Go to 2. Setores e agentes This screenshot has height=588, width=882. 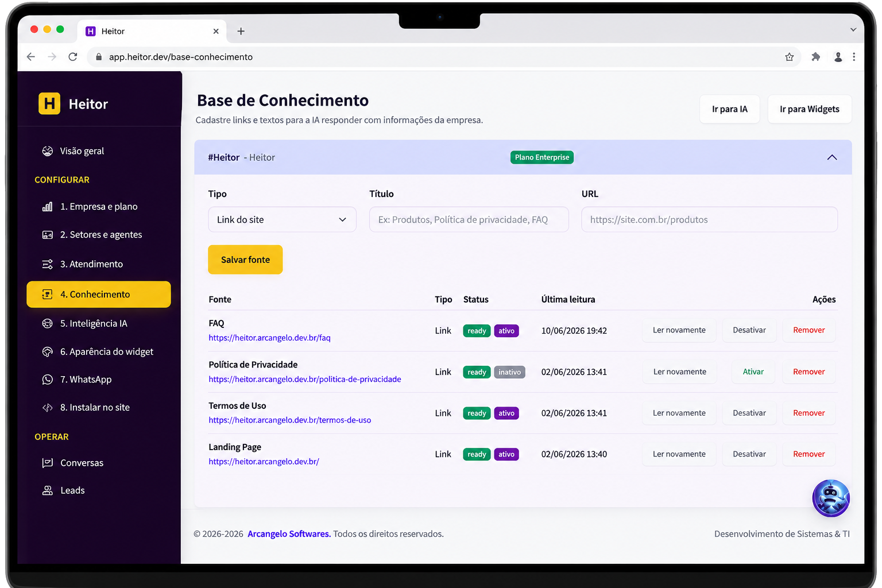pos(101,235)
